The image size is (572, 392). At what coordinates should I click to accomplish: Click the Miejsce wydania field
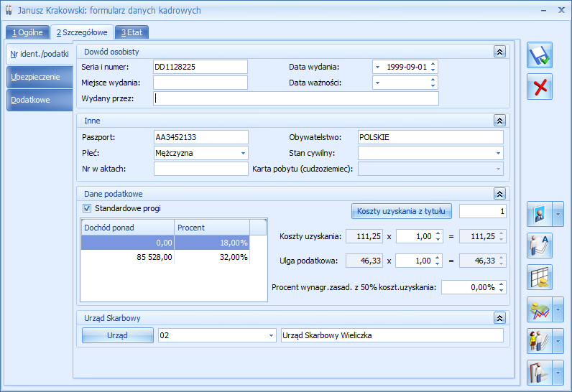(200, 83)
